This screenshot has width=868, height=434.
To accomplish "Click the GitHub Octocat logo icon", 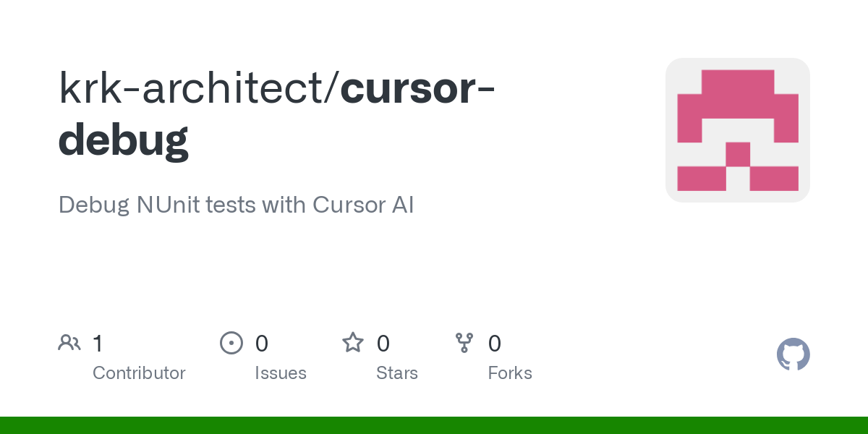I will 793,354.
